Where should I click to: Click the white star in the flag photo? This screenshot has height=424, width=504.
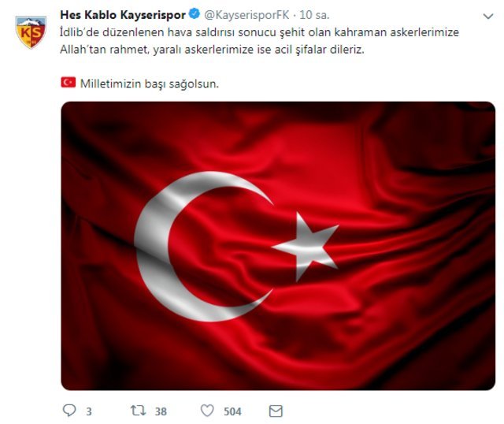pos(306,246)
